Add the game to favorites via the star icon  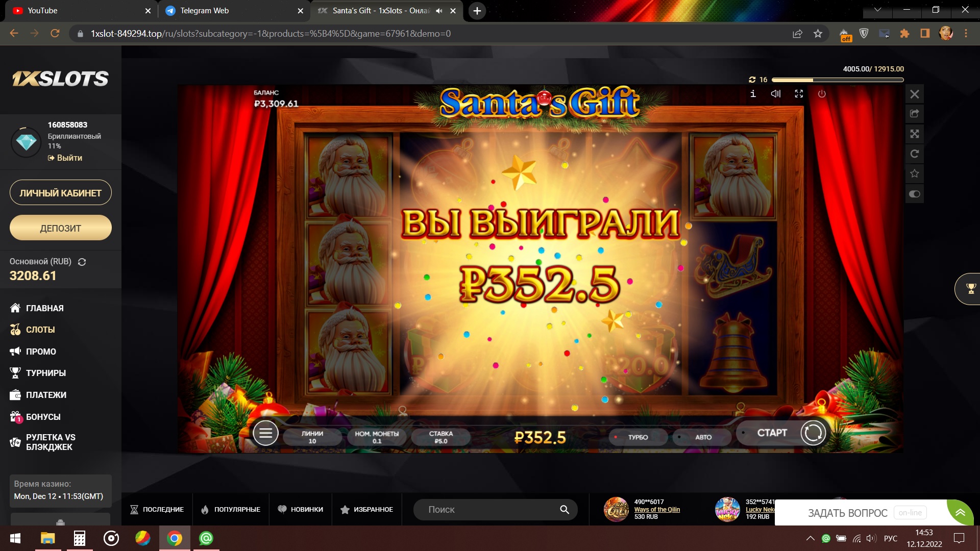coord(915,174)
